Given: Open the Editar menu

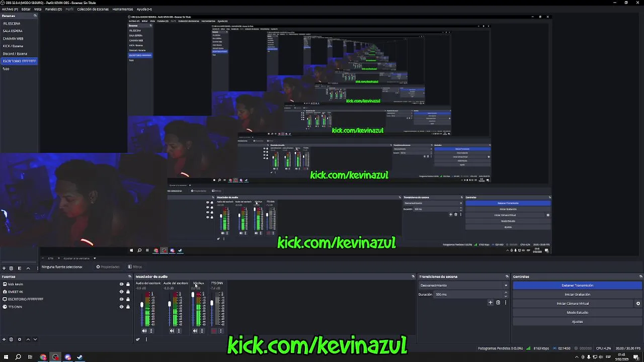Looking at the screenshot, I should pos(26,9).
